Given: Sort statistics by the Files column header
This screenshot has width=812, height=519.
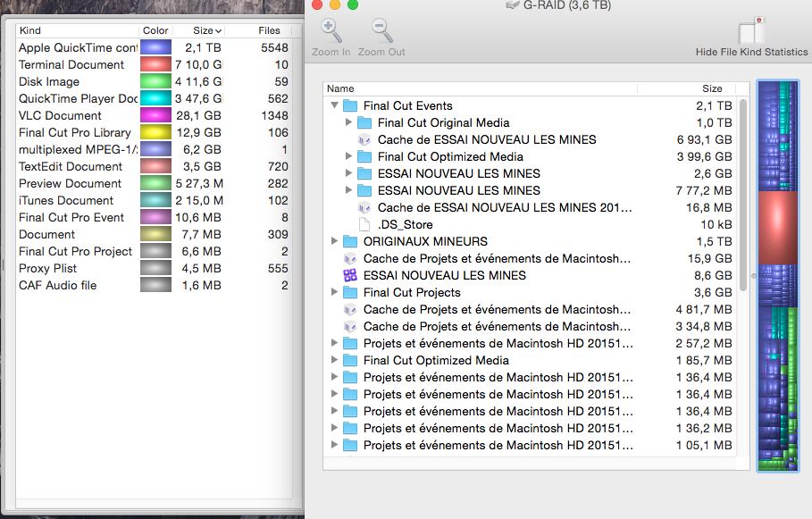Looking at the screenshot, I should point(258,30).
